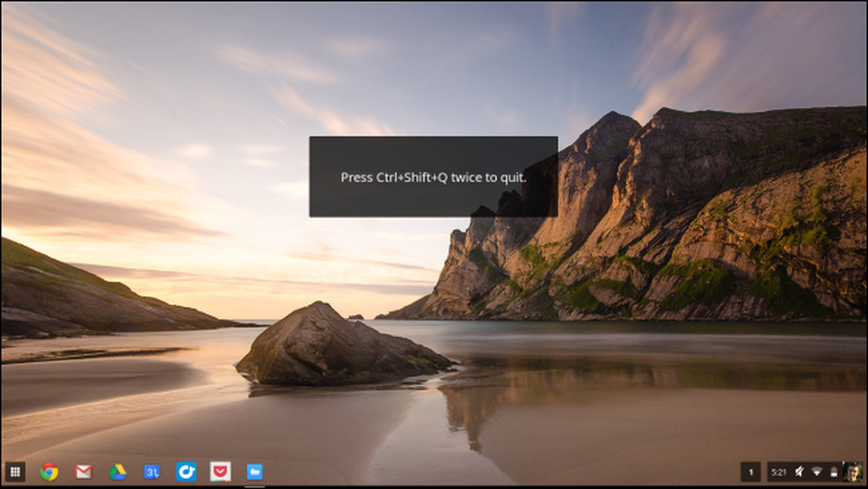
Task: Click the 5:21 clock in tray
Action: tap(779, 472)
